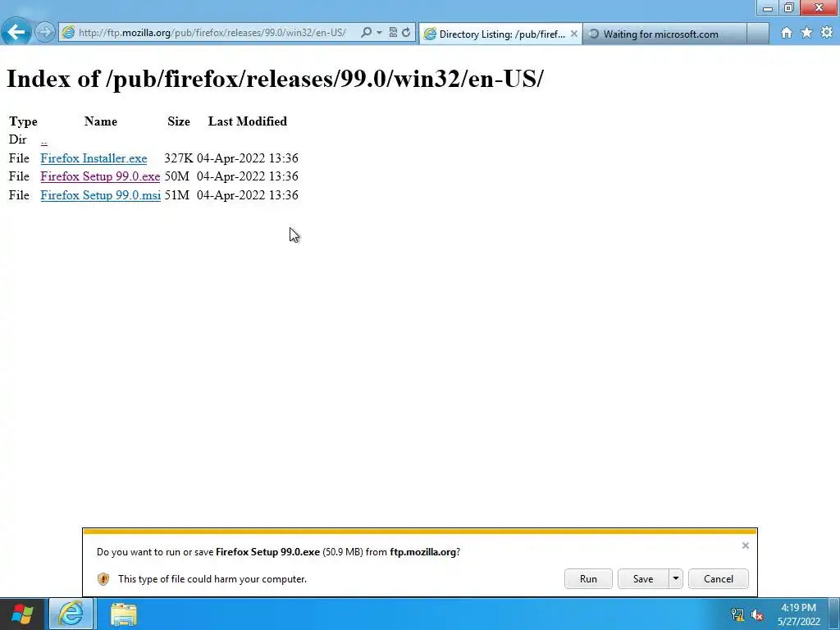840x630 pixels.
Task: Click the 'Size' column header
Action: (178, 121)
